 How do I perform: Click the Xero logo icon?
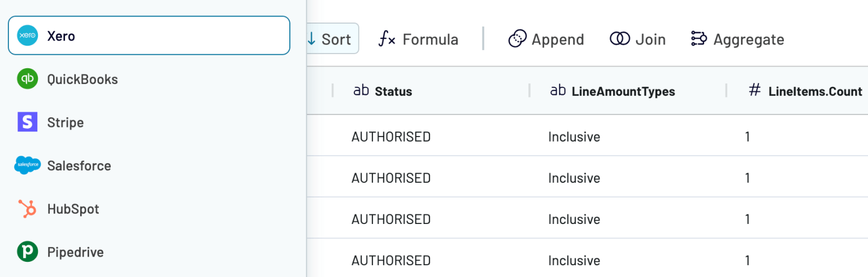click(x=27, y=36)
